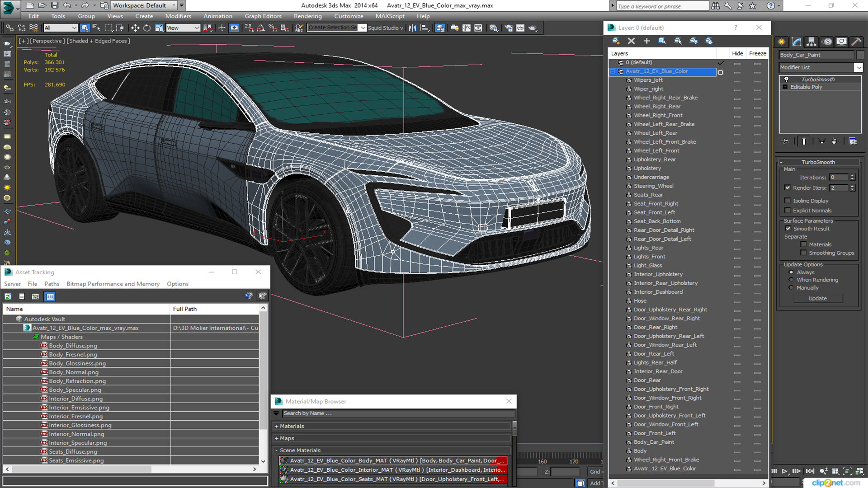Open the Modifier List dropdown
868x488 pixels.
(859, 67)
